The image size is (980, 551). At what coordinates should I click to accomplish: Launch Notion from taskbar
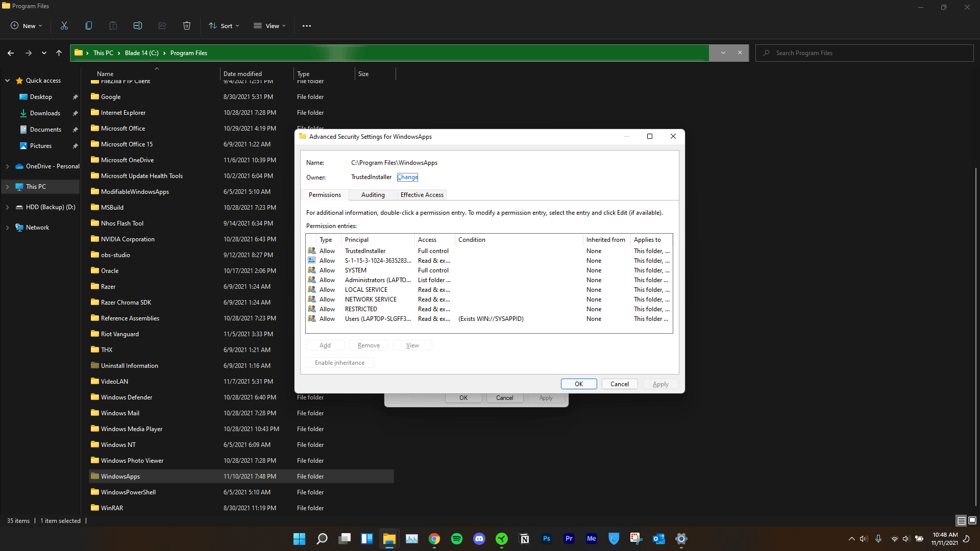[524, 538]
